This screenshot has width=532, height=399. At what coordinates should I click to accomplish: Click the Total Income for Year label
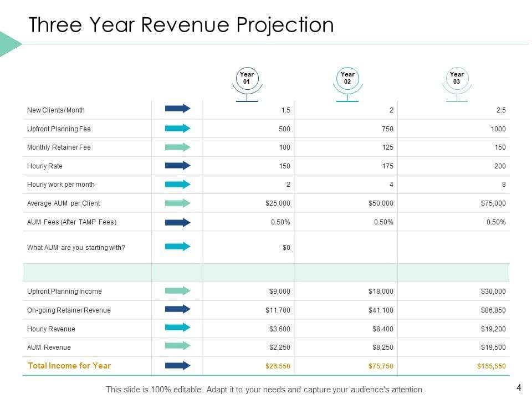69,366
